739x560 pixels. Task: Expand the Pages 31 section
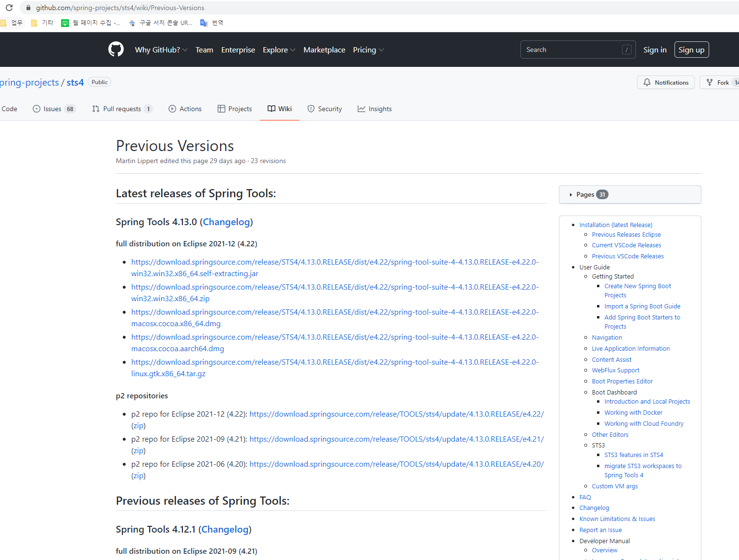click(630, 194)
